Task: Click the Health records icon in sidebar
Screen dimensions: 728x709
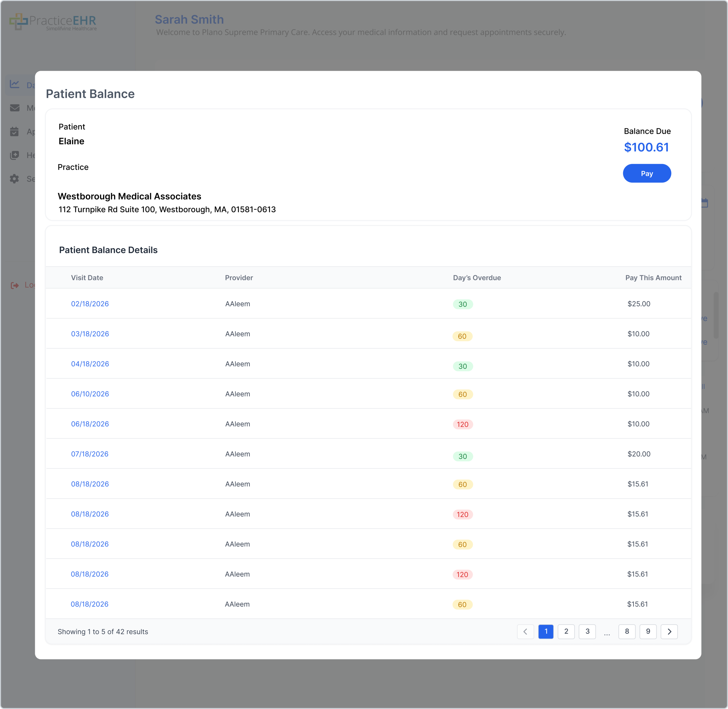Action: 14,155
